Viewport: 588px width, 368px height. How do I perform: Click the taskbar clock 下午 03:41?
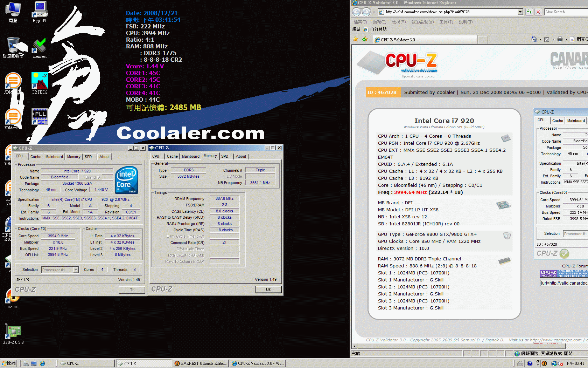tap(575, 363)
